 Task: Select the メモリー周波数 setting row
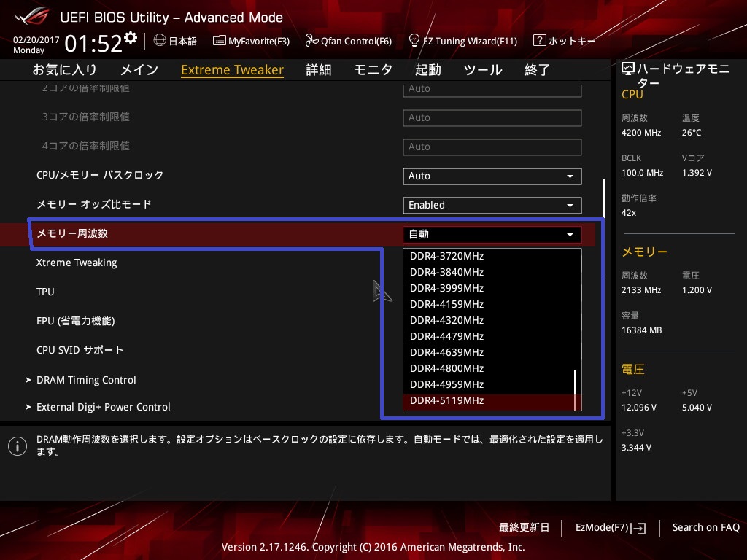(298, 234)
